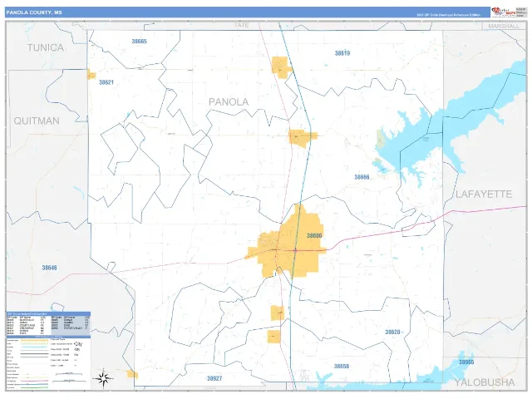
Task: Select the ZIP code label 38927
Action: [x=214, y=378]
